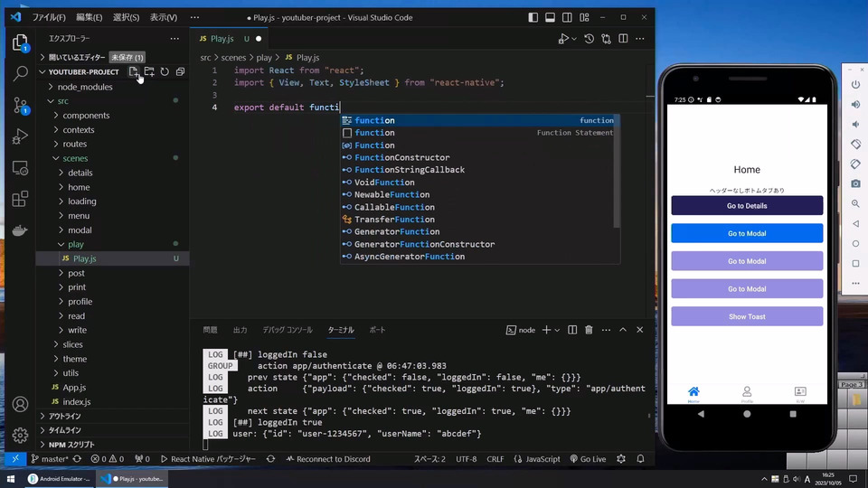Open the timeline history icon in editor toolbar
This screenshot has height=488, width=868.
tap(589, 39)
